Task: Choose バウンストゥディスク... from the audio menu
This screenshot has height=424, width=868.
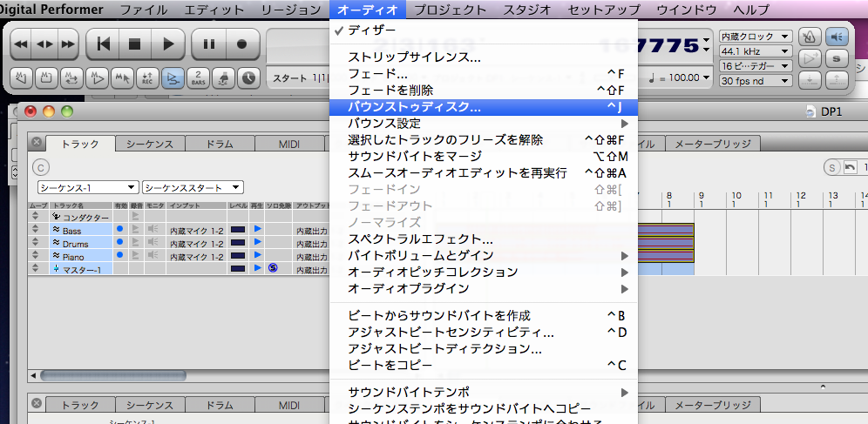Action: (484, 107)
